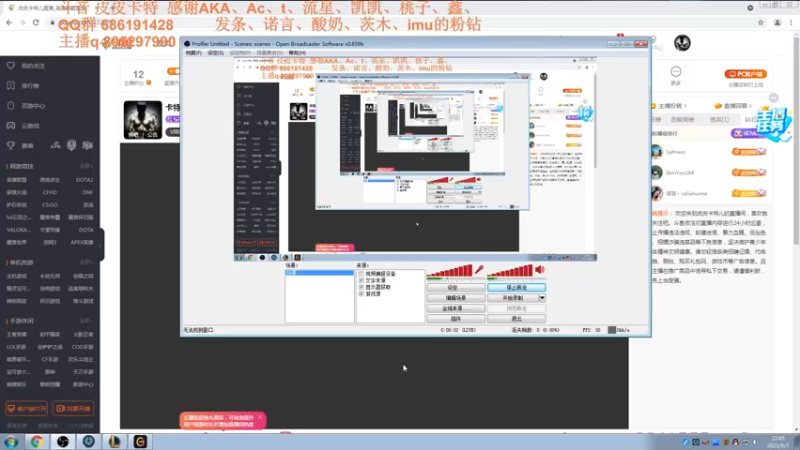Click the trophy icon for 赛事
Viewport: 800px width, 450px height.
tap(11, 145)
